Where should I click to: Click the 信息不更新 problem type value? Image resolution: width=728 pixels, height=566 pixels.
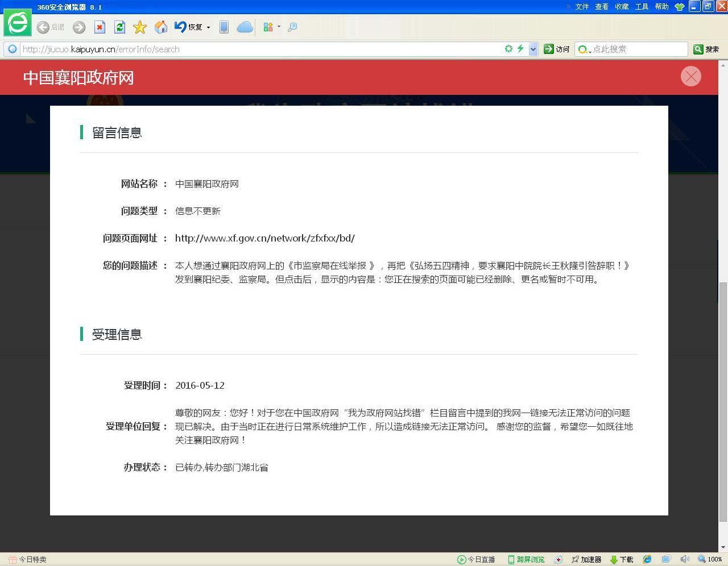(198, 211)
